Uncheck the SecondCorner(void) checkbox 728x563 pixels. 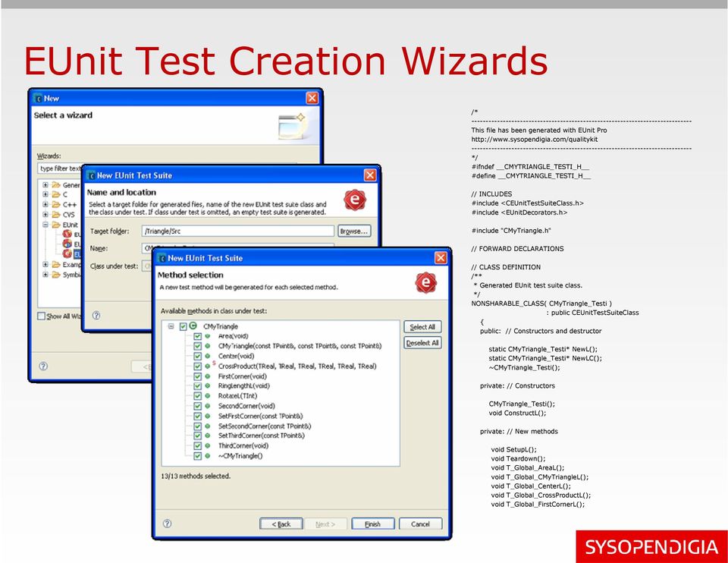click(x=197, y=406)
